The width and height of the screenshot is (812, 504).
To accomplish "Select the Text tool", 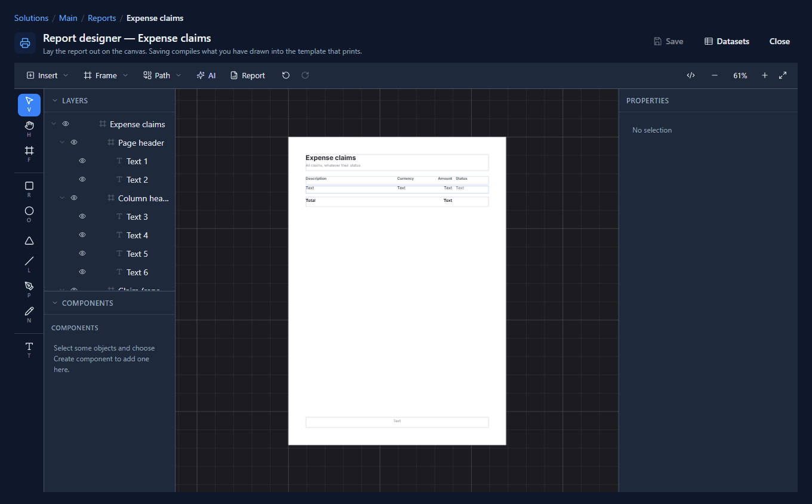I will pos(29,350).
